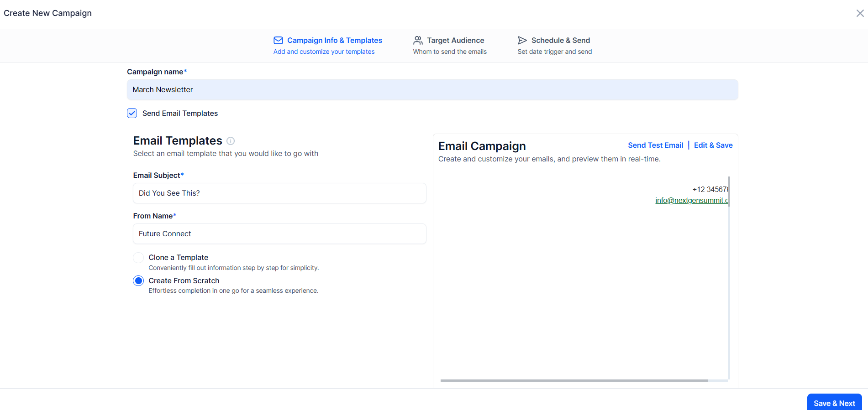Click the preview horizontal scrollbar

coord(574,380)
